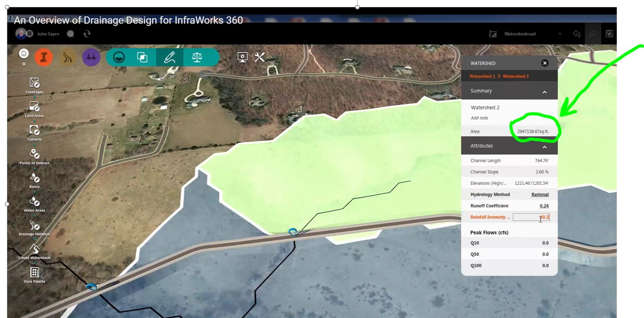This screenshot has width=644, height=318.
Task: Open the Watershedroad proposal dropdown
Action: click(x=560, y=34)
